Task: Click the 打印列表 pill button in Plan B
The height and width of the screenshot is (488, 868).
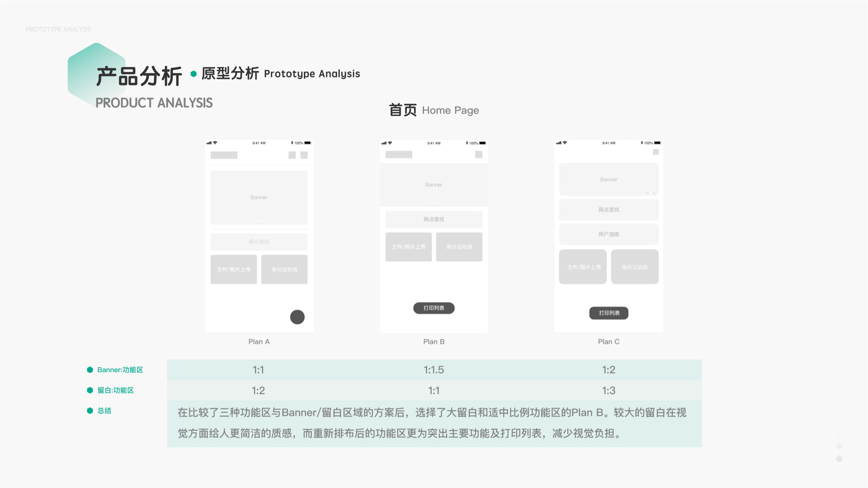Action: pyautogui.click(x=434, y=308)
